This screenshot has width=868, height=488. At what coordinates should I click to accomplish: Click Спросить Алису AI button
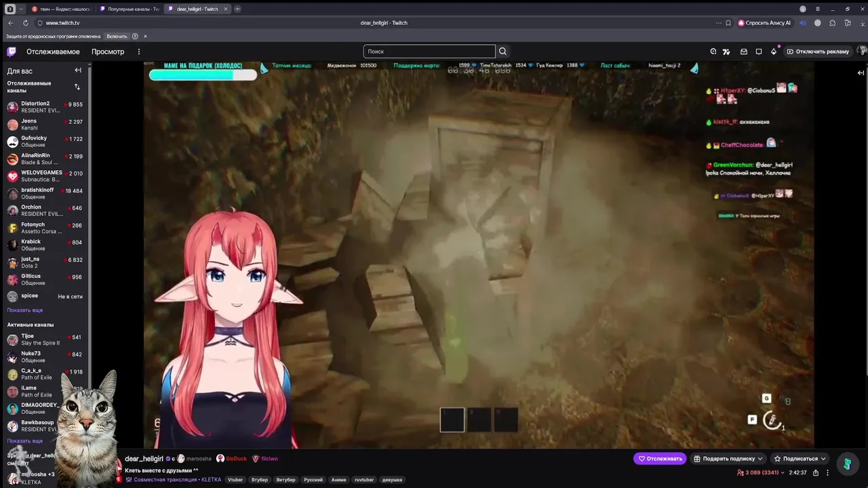coord(765,23)
